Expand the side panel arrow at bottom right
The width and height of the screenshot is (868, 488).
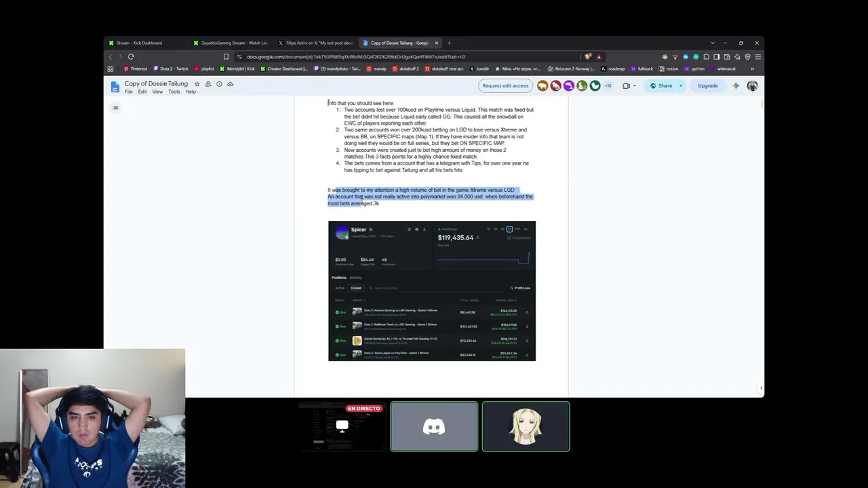(x=761, y=388)
